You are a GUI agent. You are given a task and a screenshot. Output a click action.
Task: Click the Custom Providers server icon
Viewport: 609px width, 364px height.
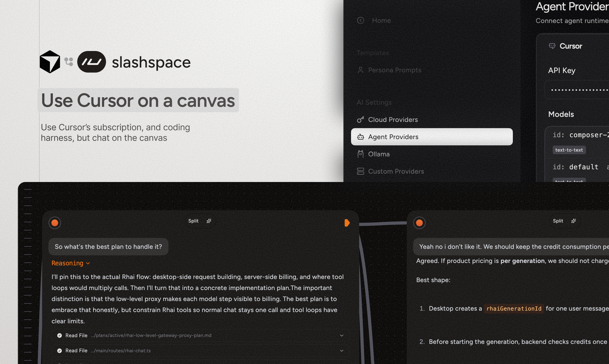(360, 171)
